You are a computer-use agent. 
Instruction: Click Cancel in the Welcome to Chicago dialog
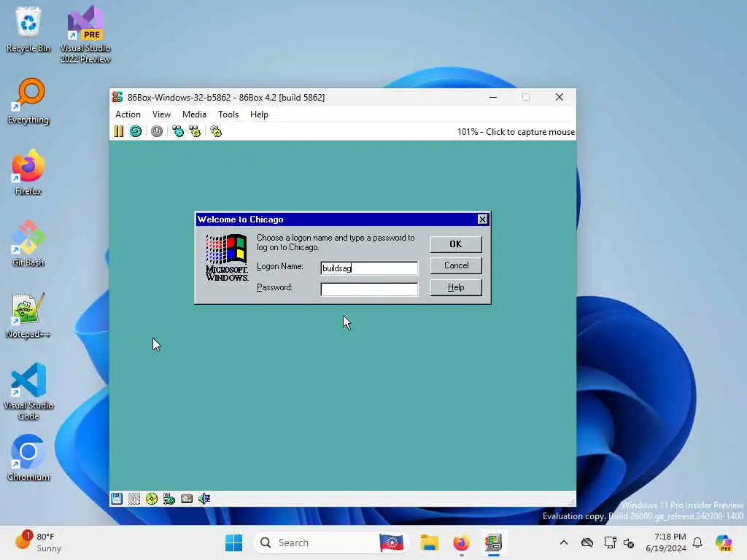pyautogui.click(x=456, y=265)
